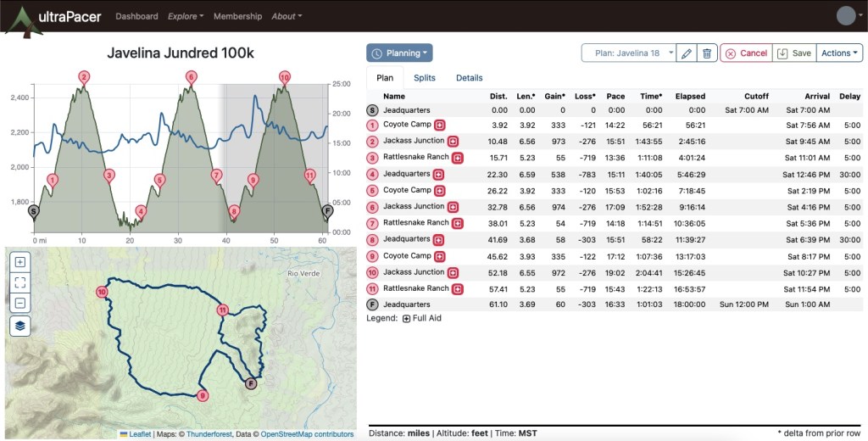Toggle the map fullscreen view icon
The height and width of the screenshot is (441, 868).
[20, 282]
